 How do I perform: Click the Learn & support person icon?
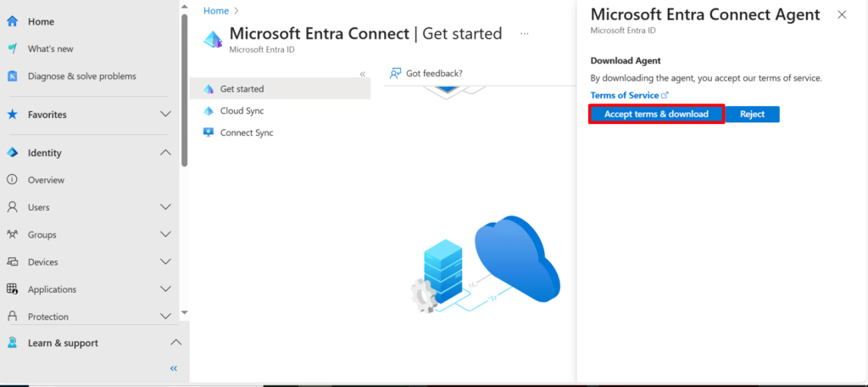pyautogui.click(x=12, y=343)
